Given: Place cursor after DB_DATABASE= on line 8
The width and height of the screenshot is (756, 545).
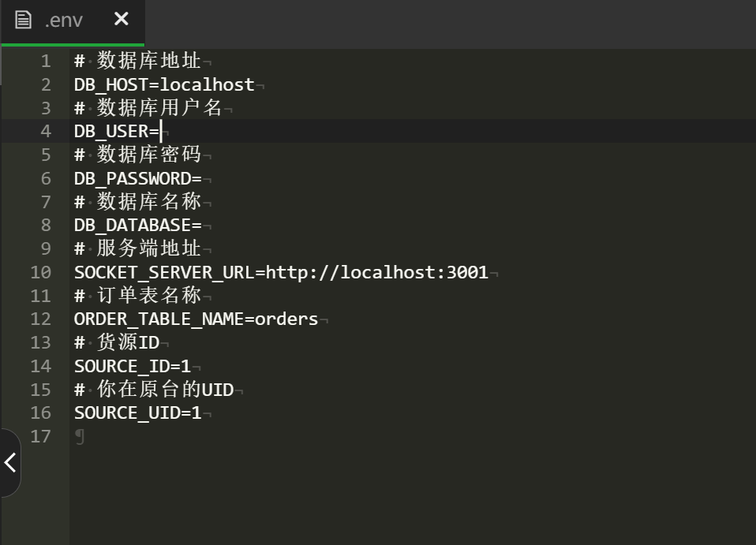Looking at the screenshot, I should click(x=203, y=226).
